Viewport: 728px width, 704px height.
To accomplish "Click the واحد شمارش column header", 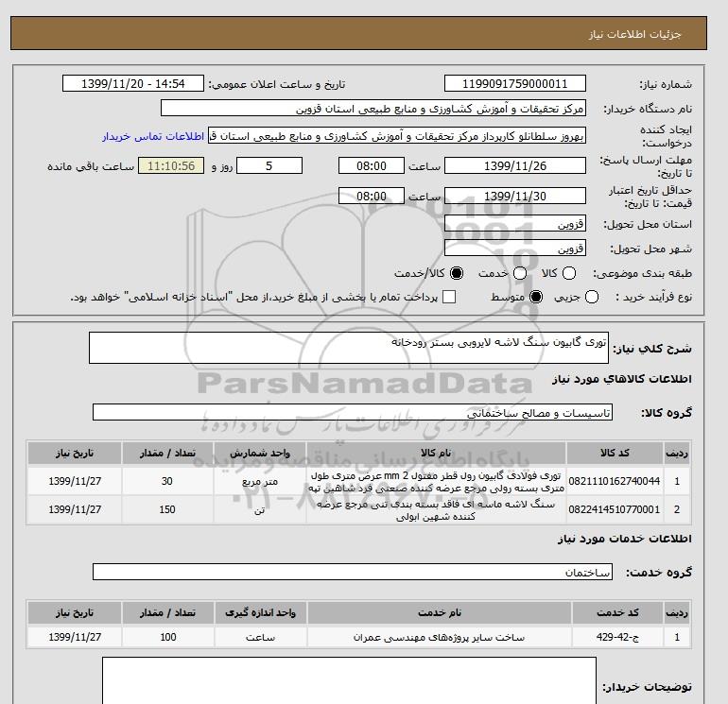I will click(x=260, y=453).
